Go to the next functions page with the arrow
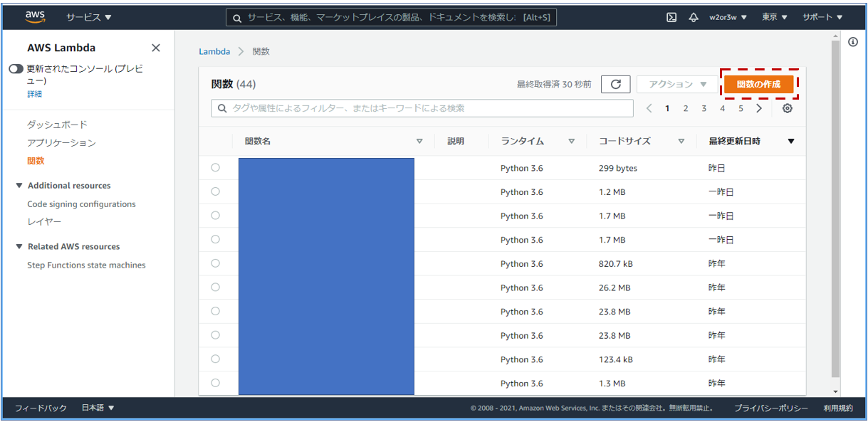Screen dimensions: 868x422 (x=759, y=108)
